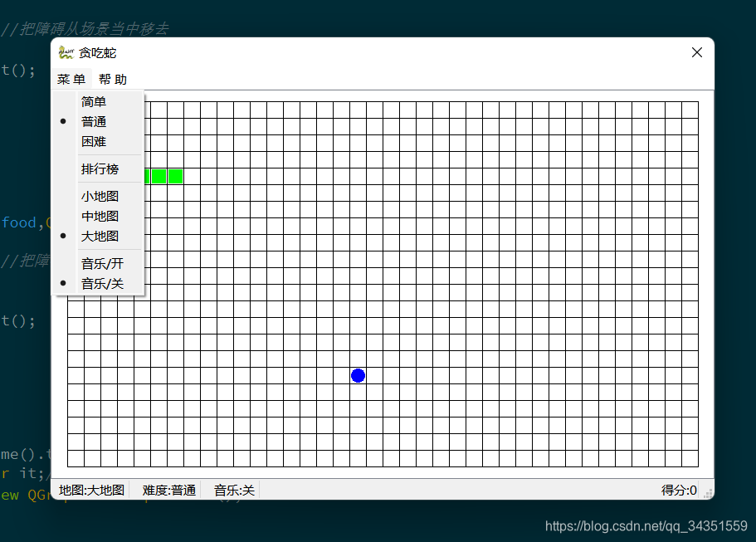Choose 中地图 map size
Image resolution: width=756 pixels, height=542 pixels.
tap(98, 216)
